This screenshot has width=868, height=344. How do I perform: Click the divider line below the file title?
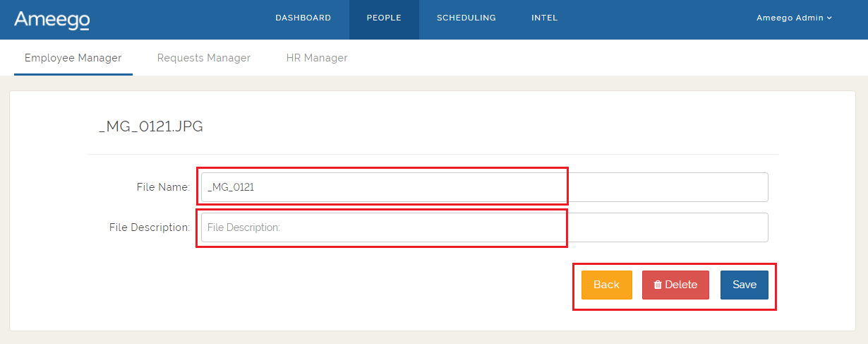coord(432,154)
